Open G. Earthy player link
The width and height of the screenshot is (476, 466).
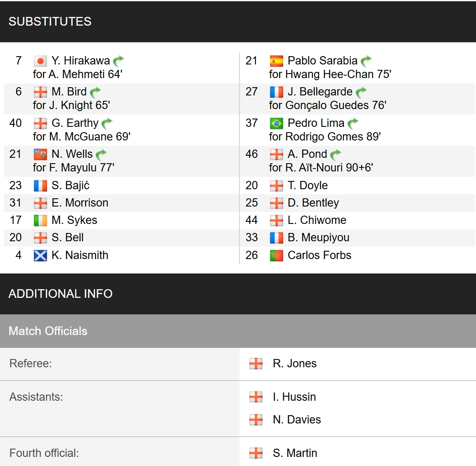tap(75, 123)
